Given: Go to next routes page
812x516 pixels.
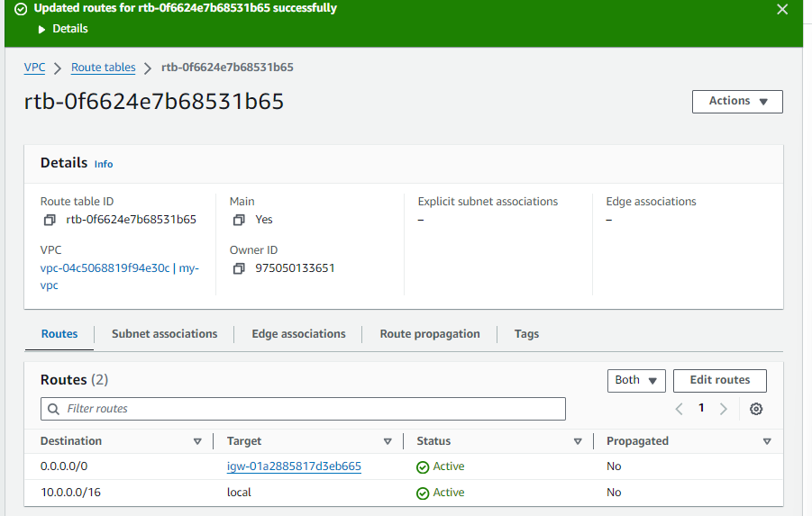Looking at the screenshot, I should [x=724, y=409].
